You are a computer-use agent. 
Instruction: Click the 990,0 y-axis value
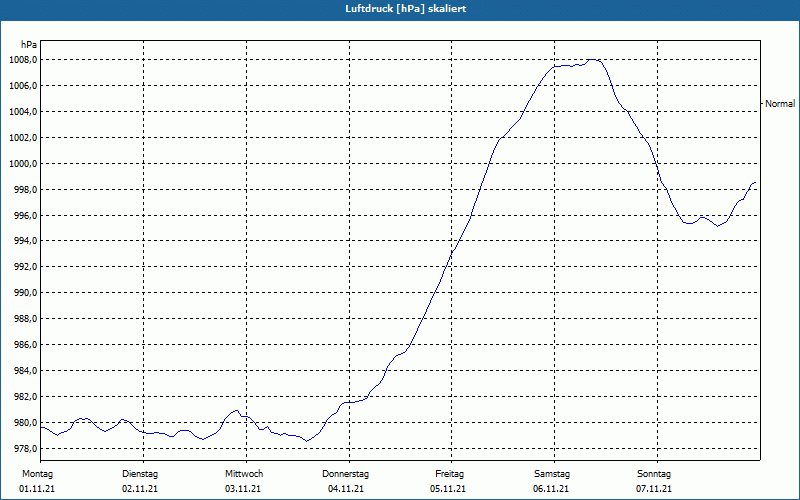tap(25, 293)
